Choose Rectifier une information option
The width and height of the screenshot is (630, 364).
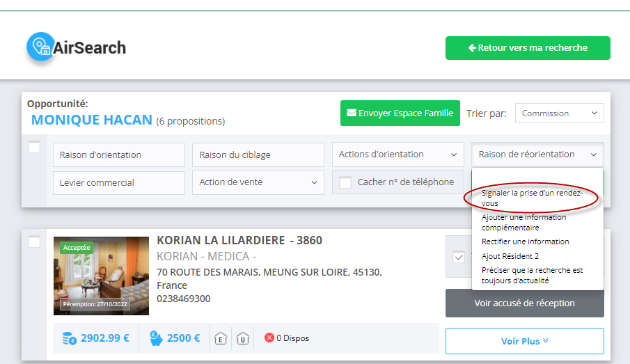pyautogui.click(x=525, y=242)
